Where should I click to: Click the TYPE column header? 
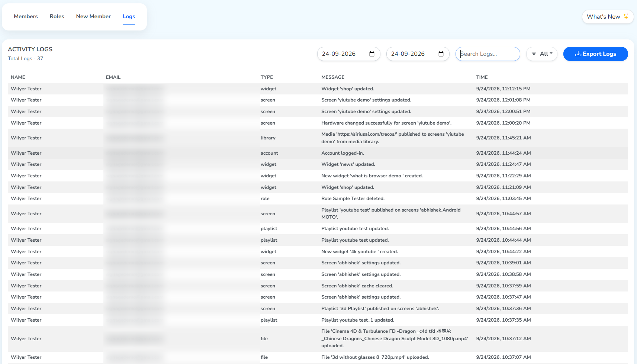click(267, 77)
